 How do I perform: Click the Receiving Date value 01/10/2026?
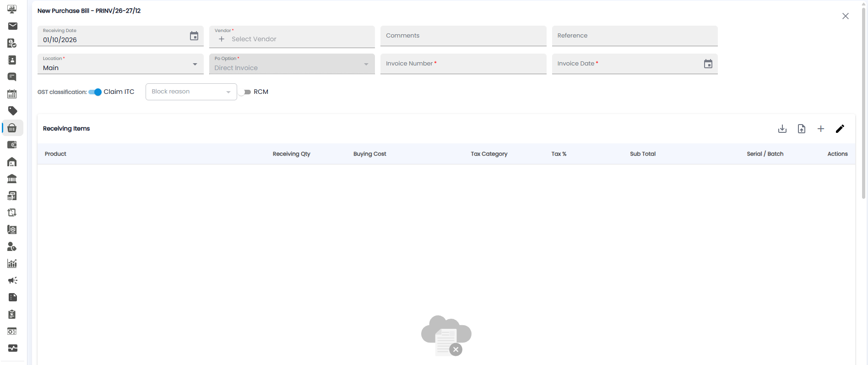pyautogui.click(x=60, y=40)
